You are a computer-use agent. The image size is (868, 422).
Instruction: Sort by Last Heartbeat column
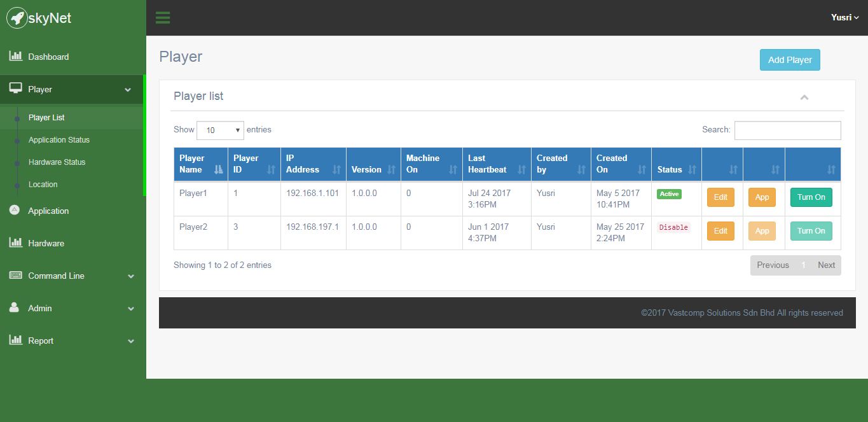[496, 164]
